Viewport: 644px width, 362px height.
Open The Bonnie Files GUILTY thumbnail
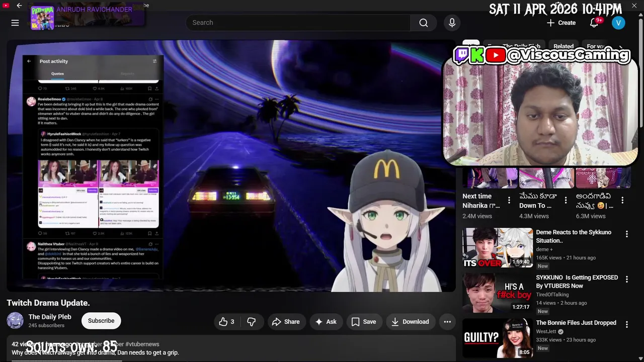pos(498,338)
